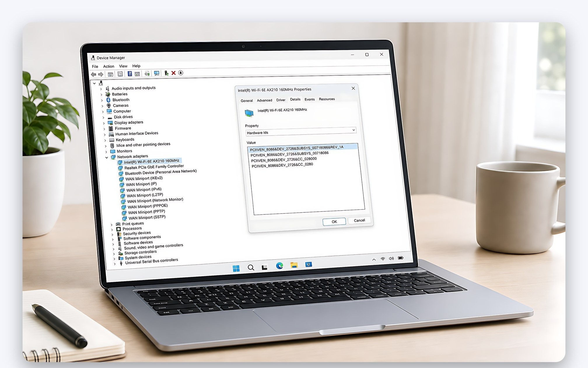
Task: Click the Back arrow in Device Manager toolbar
Action: 94,74
